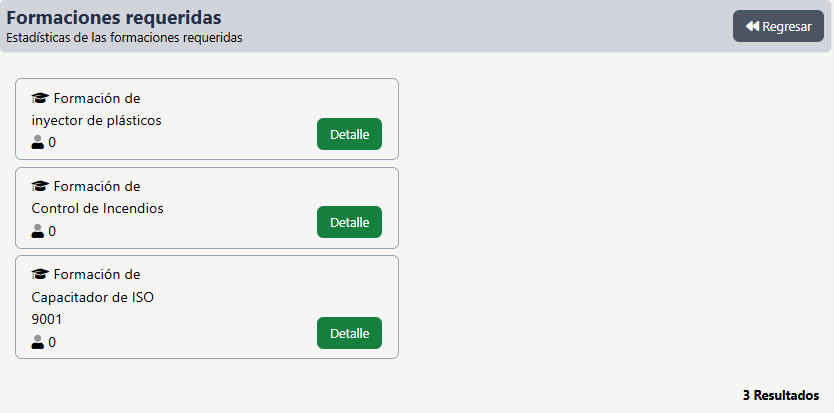Click the rewind arrows icon in Regresar
The image size is (834, 413).
[753, 27]
